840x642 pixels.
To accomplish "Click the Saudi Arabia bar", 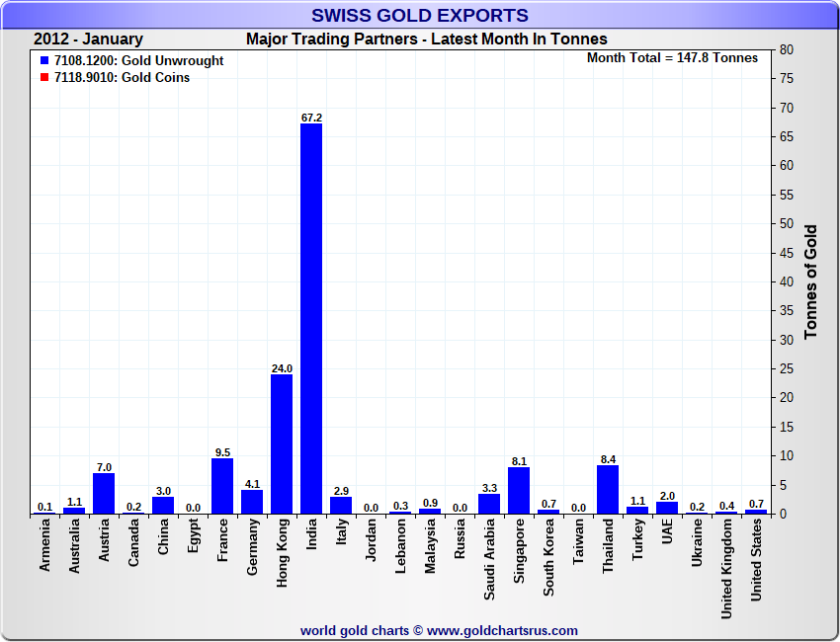I will coord(489,505).
